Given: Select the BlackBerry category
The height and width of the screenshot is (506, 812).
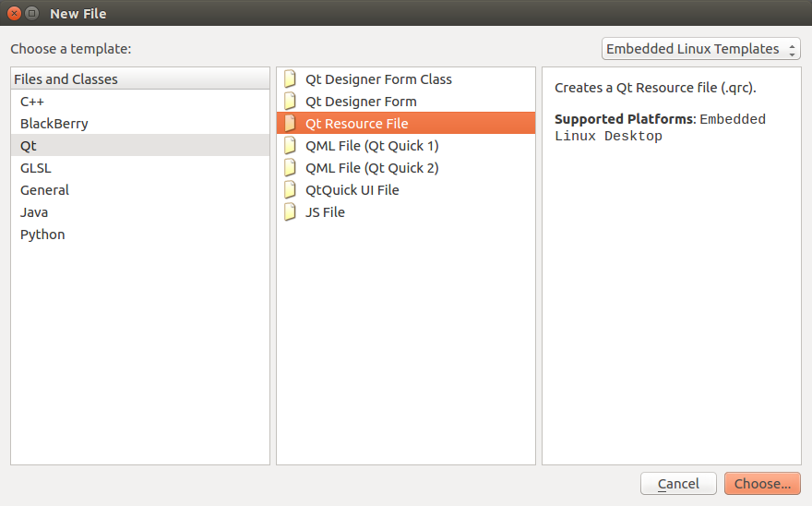Looking at the screenshot, I should point(140,124).
